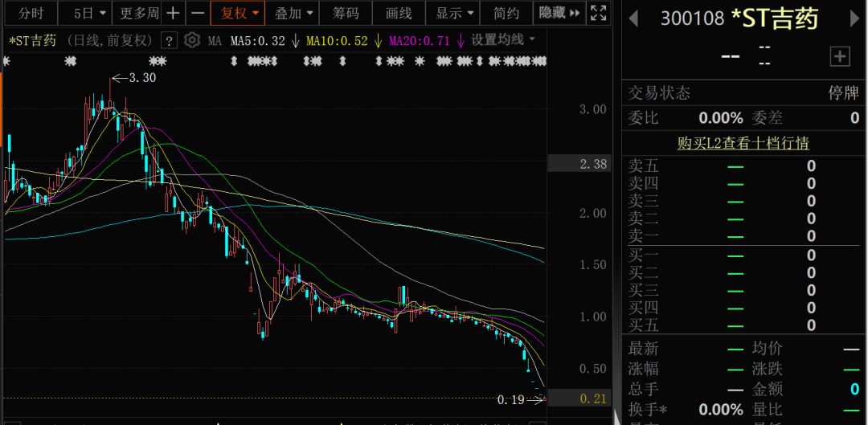Image resolution: width=868 pixels, height=425 pixels.
Task: Open the moving average settings gear
Action: (x=191, y=40)
